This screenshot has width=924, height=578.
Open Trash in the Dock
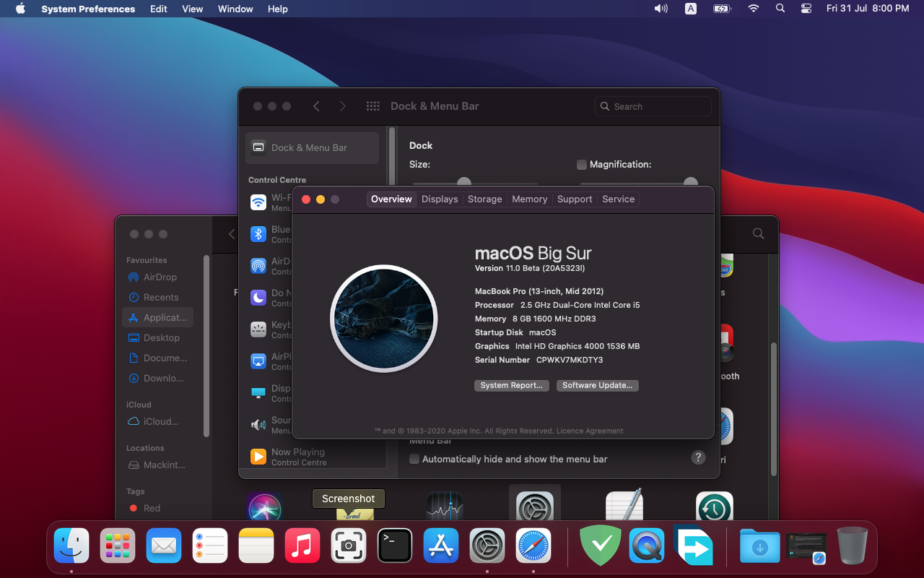[853, 545]
